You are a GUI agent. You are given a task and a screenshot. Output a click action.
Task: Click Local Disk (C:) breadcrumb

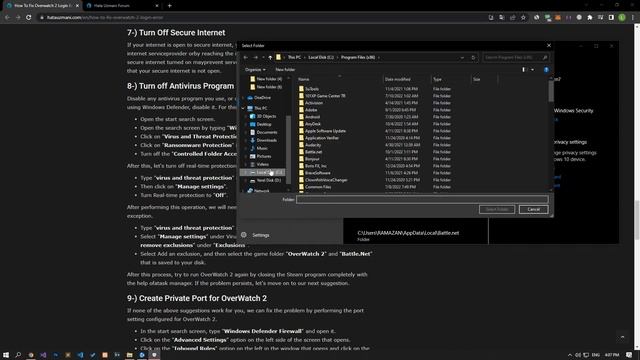click(x=321, y=58)
